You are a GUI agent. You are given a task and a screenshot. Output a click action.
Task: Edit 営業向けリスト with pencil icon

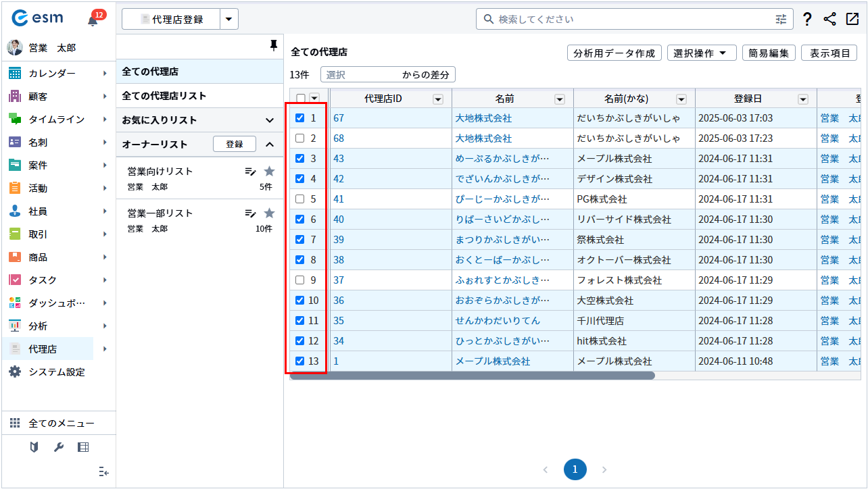click(250, 172)
